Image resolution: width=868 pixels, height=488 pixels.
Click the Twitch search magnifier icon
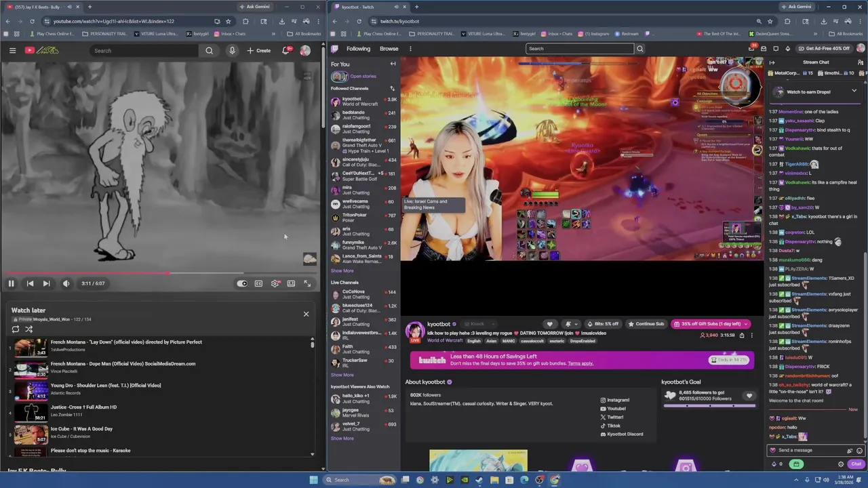pos(640,49)
